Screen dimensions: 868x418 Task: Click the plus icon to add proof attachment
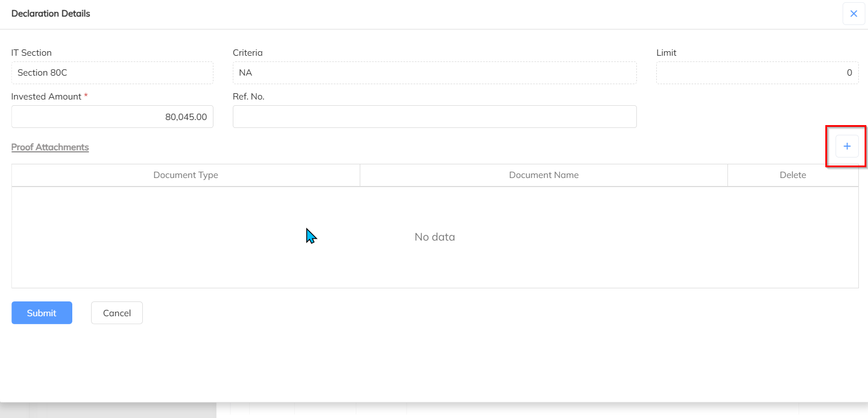[x=847, y=146]
